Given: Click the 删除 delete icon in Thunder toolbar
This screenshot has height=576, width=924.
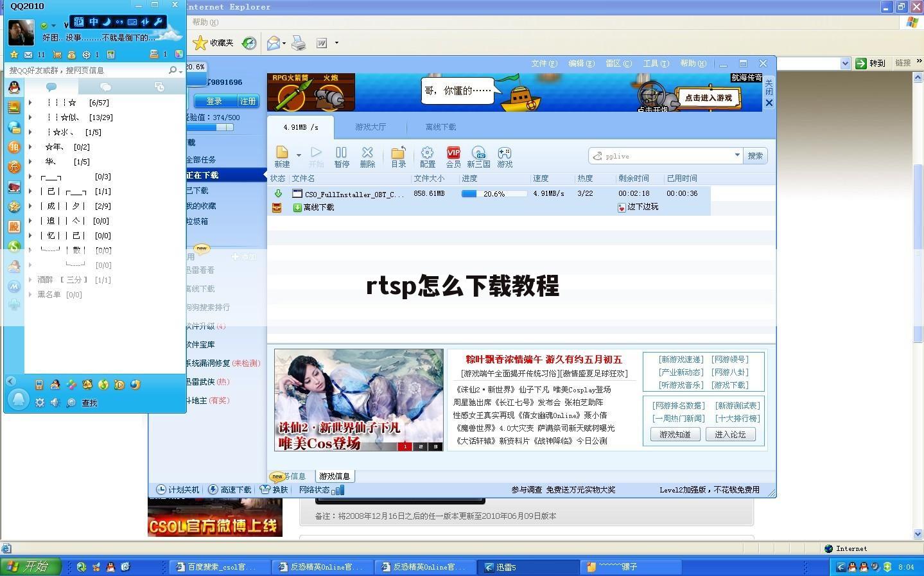Looking at the screenshot, I should (367, 153).
